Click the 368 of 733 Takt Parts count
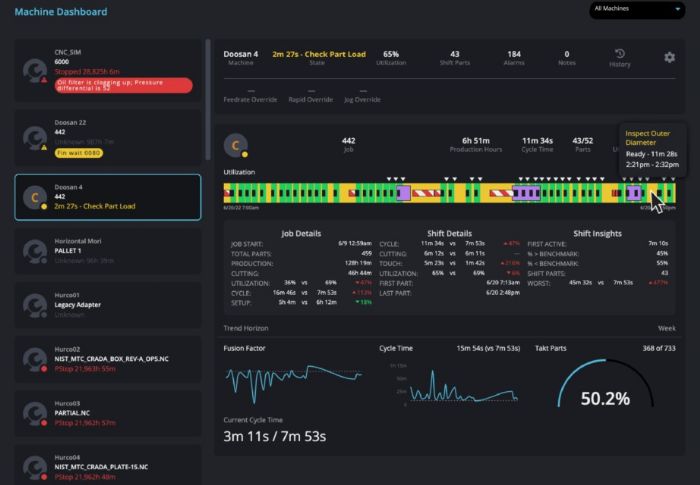 click(659, 348)
